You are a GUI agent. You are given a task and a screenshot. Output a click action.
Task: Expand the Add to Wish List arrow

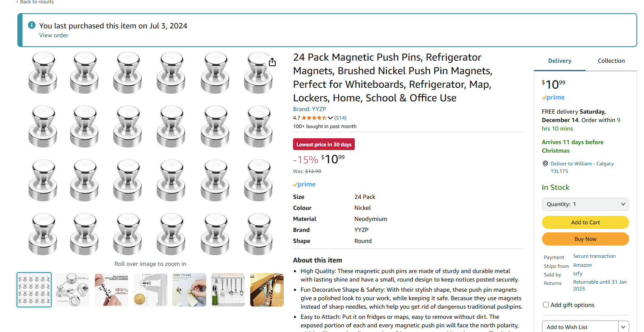coord(623,327)
